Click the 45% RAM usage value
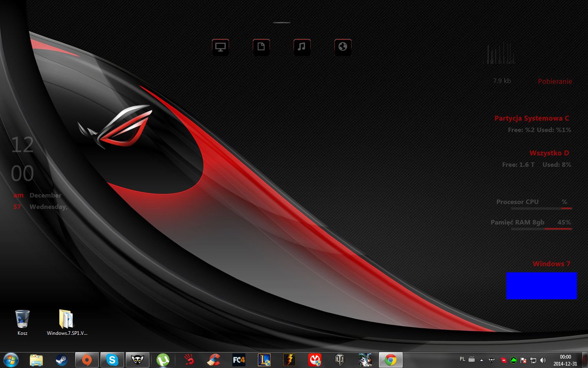Image resolution: width=588 pixels, height=368 pixels. click(564, 222)
